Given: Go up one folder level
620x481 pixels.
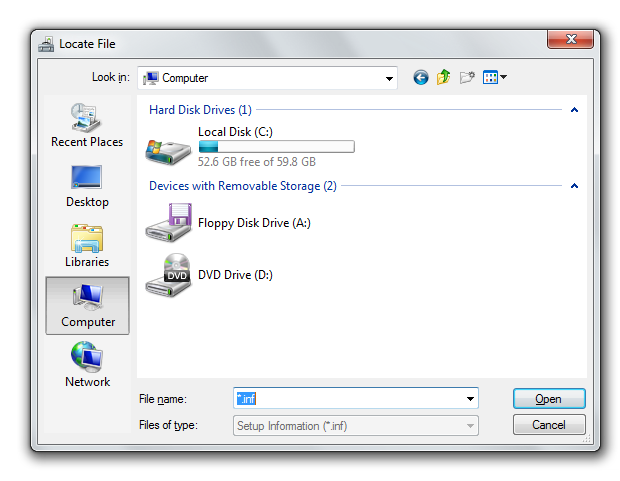Looking at the screenshot, I should click(444, 77).
